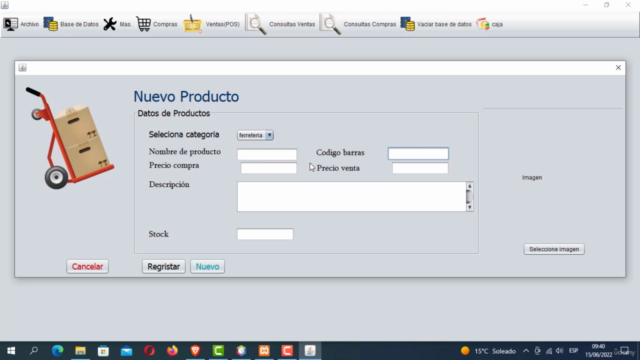Open Microsoft Store from taskbar

tap(103, 351)
